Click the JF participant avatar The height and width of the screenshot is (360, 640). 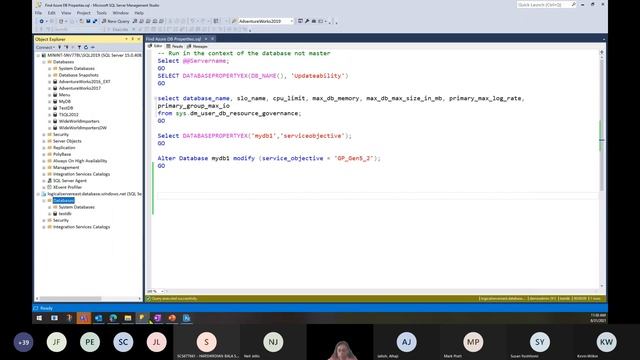57,342
